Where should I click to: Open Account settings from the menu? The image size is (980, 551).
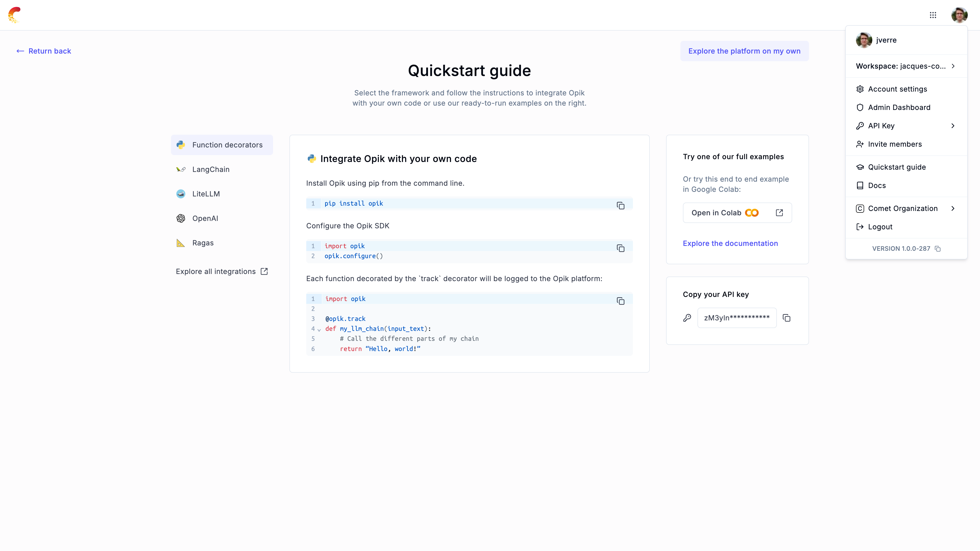[898, 89]
